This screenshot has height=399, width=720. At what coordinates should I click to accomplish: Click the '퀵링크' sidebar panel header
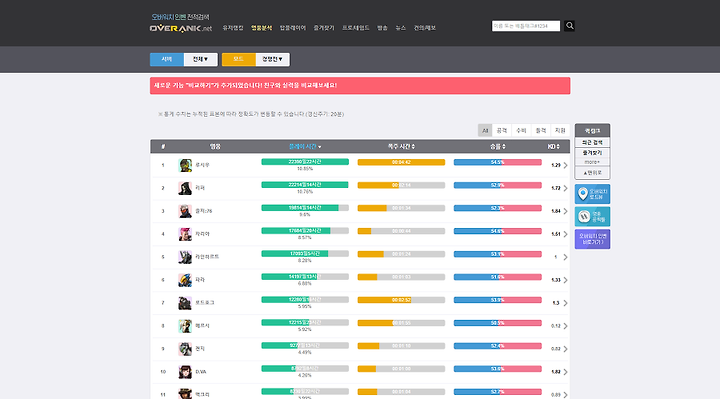tap(592, 131)
